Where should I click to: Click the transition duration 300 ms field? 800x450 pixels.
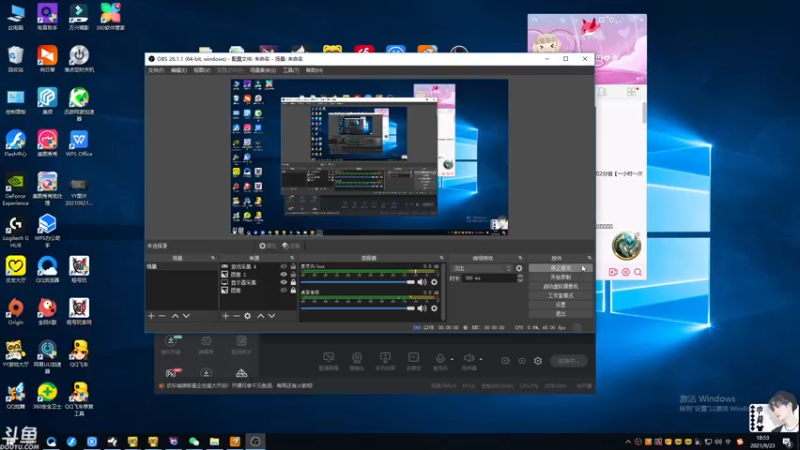[489, 278]
